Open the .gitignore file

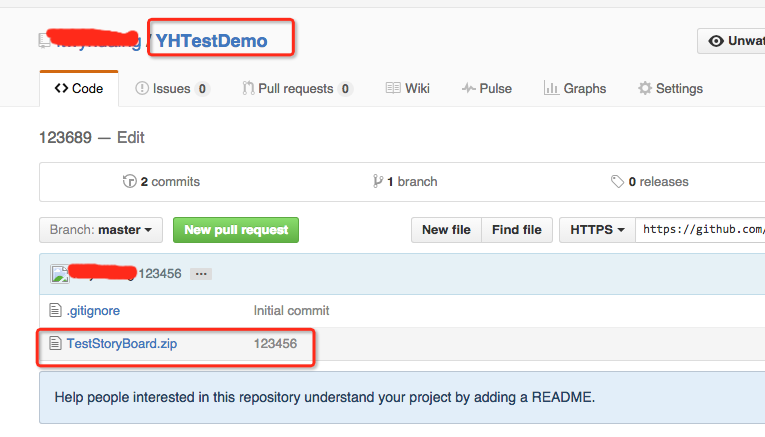click(x=93, y=311)
